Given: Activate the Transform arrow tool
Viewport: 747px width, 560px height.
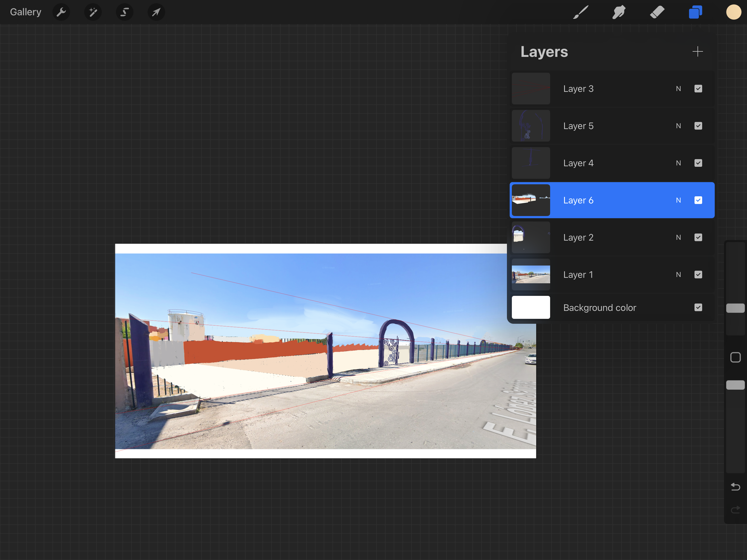Looking at the screenshot, I should point(156,12).
